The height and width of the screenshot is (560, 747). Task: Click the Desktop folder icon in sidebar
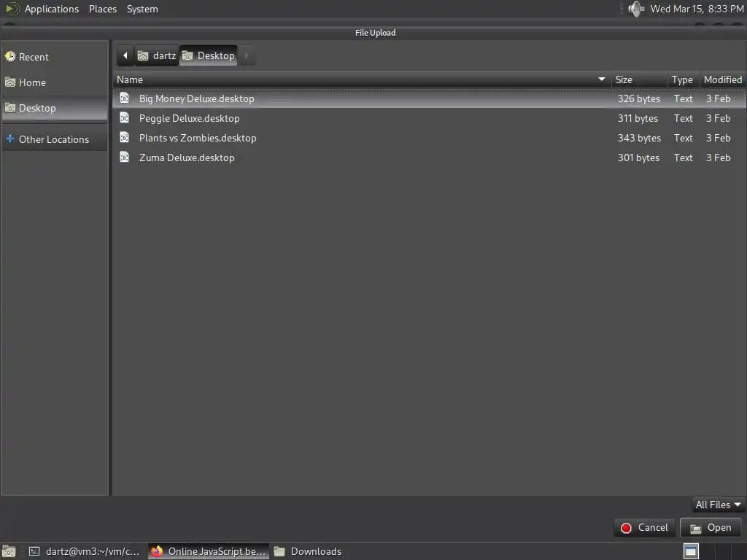pos(10,108)
